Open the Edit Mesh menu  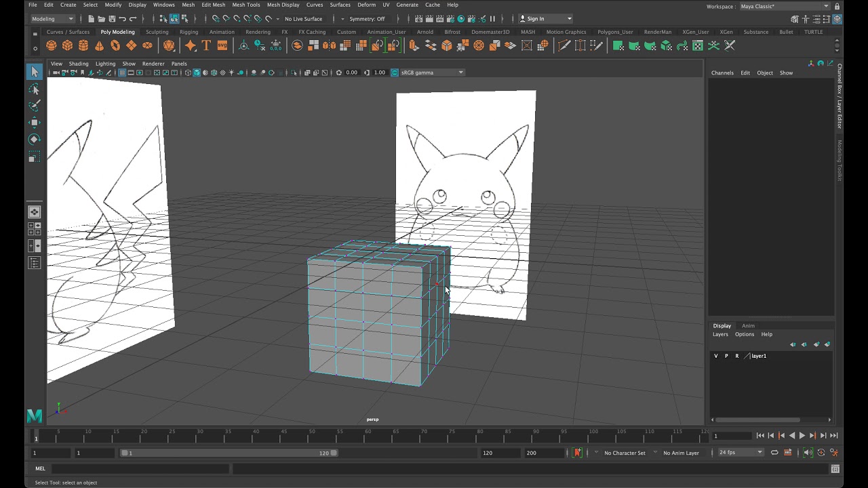pyautogui.click(x=213, y=5)
